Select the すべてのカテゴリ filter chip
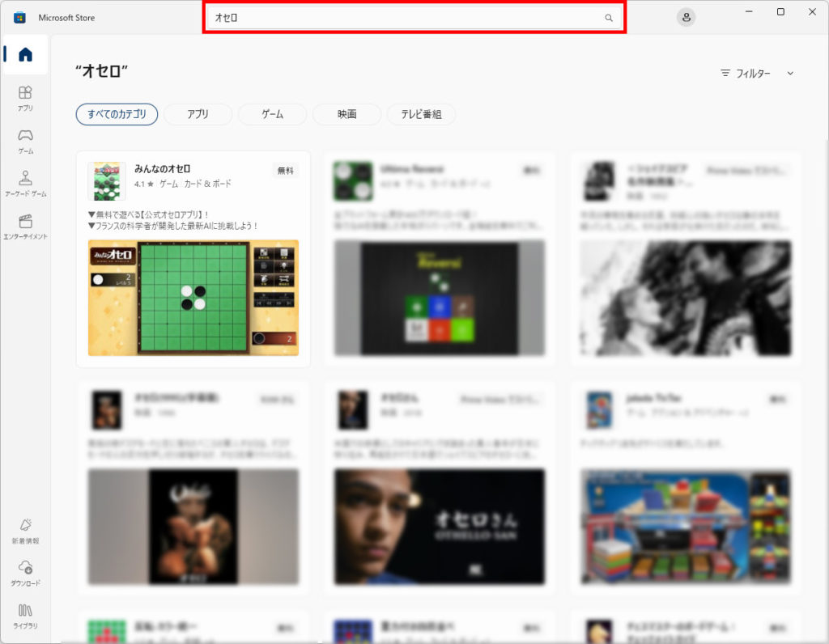The image size is (829, 644). 117,114
